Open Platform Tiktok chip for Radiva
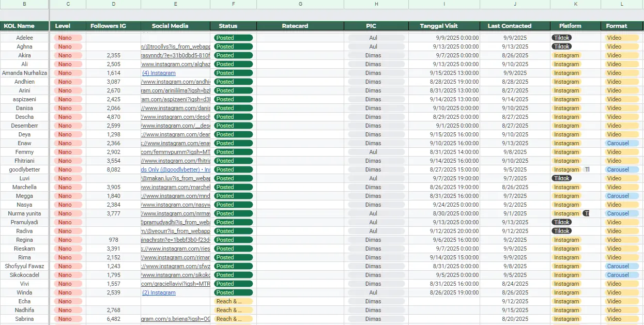Image resolution: width=644 pixels, height=325 pixels. [562, 231]
